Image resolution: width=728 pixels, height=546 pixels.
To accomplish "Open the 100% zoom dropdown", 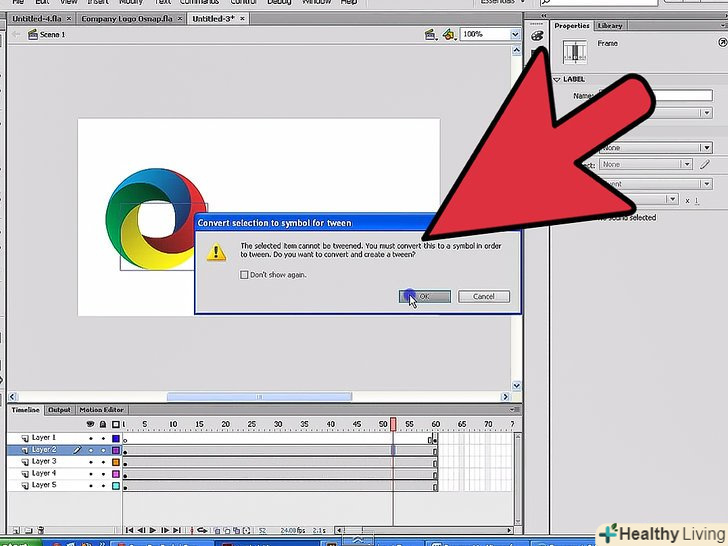I will 515,34.
